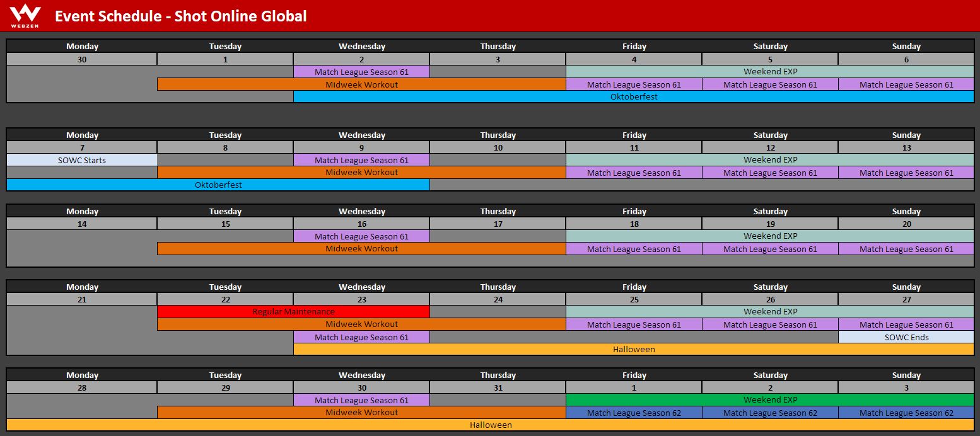Screen dimensions: 980x436
Task: Click the Midweek Workout bar in first week
Action: pyautogui.click(x=361, y=84)
